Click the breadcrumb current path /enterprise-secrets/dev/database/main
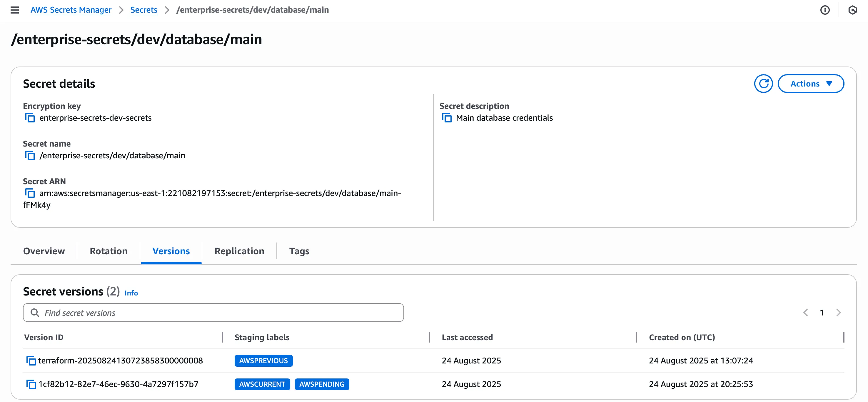 click(252, 10)
